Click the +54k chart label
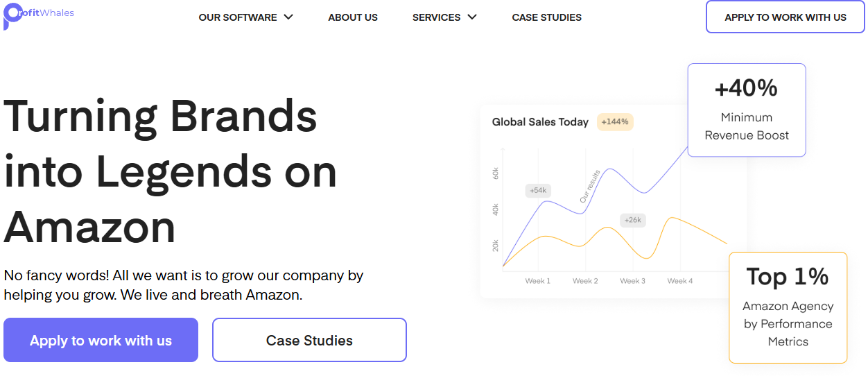The width and height of the screenshot is (868, 376). pos(538,190)
